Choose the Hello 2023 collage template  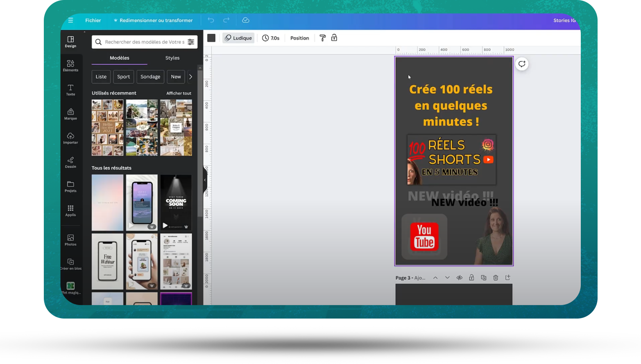click(x=107, y=128)
